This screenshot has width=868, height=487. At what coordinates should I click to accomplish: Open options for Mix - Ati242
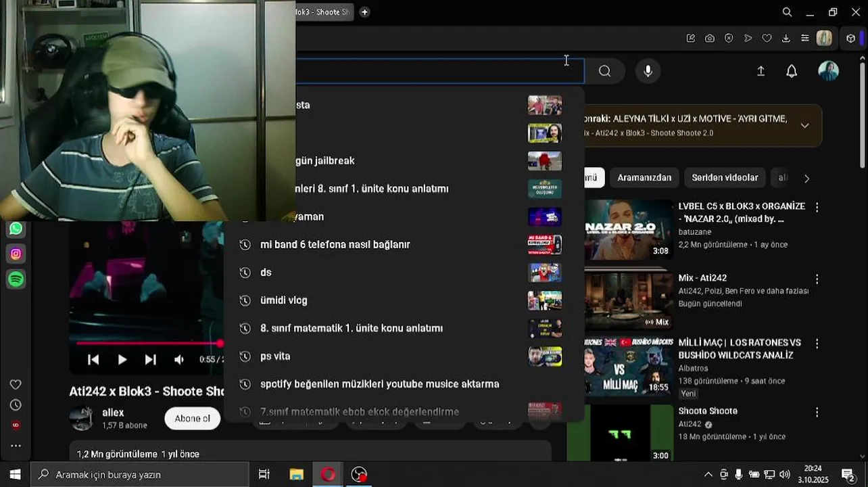(x=817, y=279)
